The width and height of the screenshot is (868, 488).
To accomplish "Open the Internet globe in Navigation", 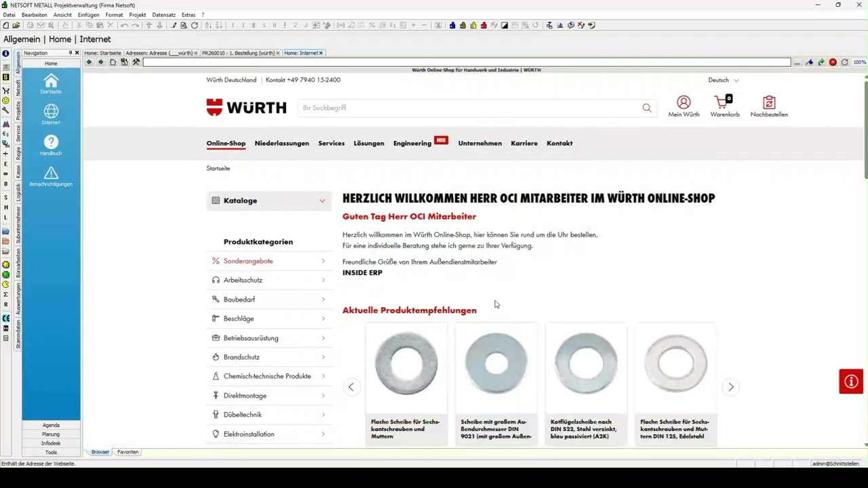I will click(51, 114).
